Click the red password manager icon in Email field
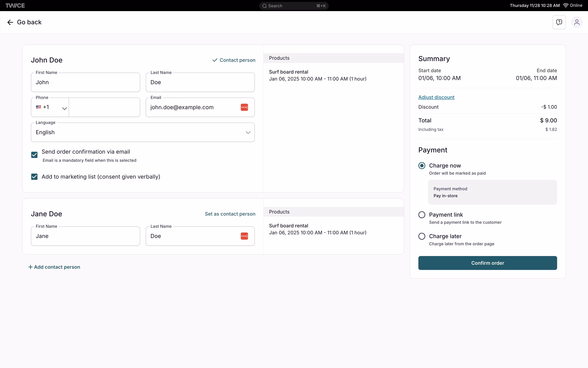588x368 pixels. point(244,107)
